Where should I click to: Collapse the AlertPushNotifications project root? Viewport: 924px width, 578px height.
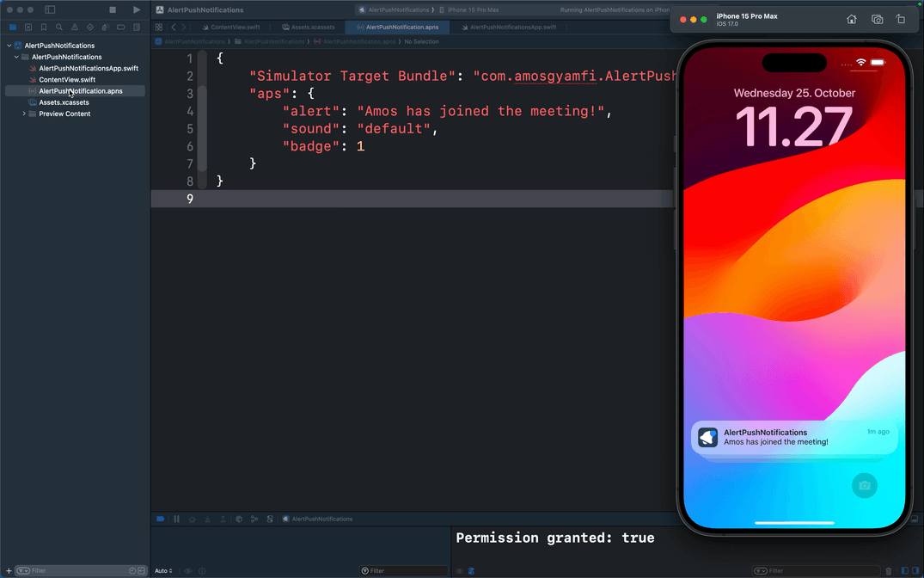pos(9,46)
